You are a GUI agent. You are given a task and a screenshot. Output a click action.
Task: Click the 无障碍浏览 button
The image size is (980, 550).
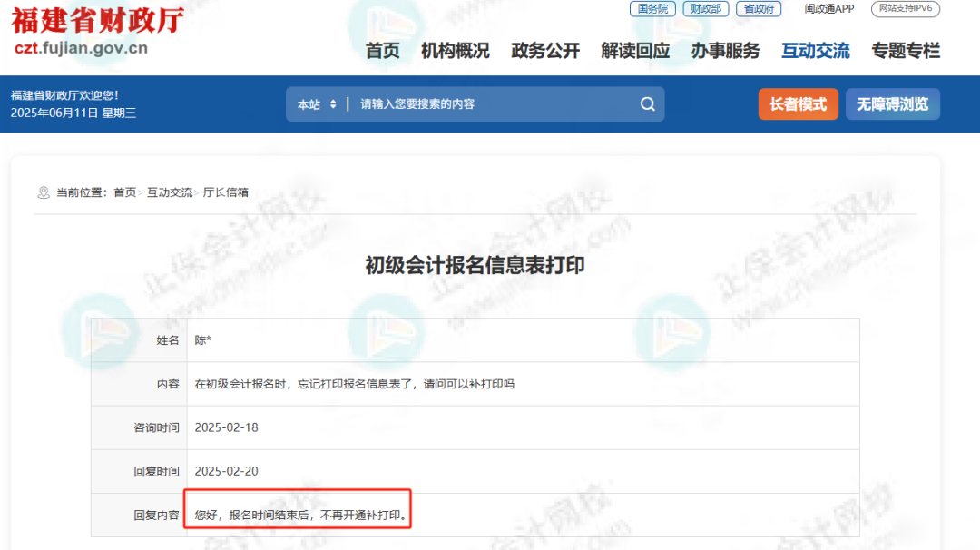(x=892, y=103)
